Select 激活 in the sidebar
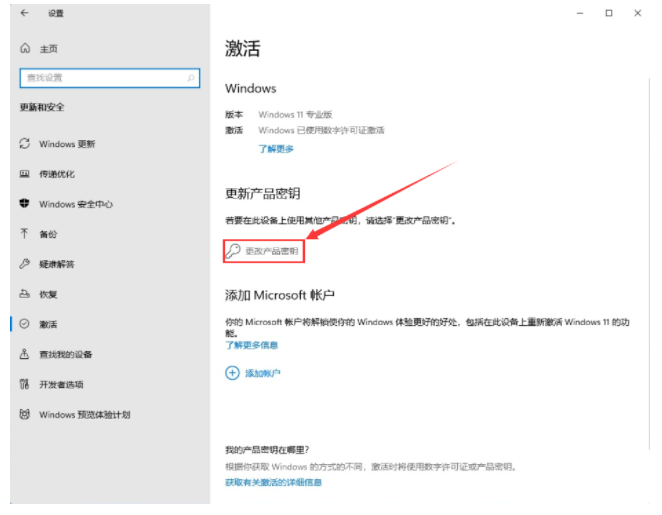 coord(48,324)
